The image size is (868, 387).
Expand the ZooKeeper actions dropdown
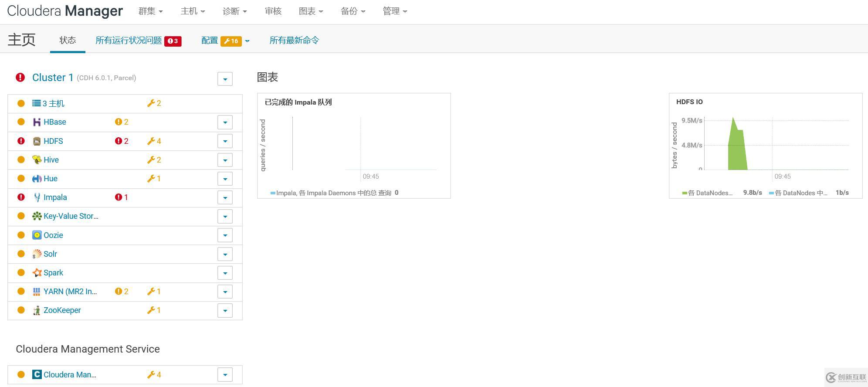[x=225, y=310]
